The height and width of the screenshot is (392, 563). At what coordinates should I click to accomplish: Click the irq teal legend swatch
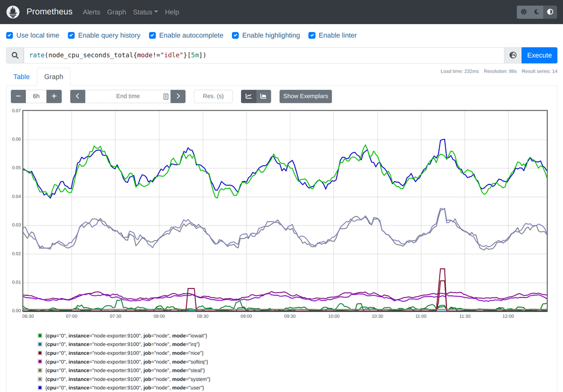[x=40, y=344]
